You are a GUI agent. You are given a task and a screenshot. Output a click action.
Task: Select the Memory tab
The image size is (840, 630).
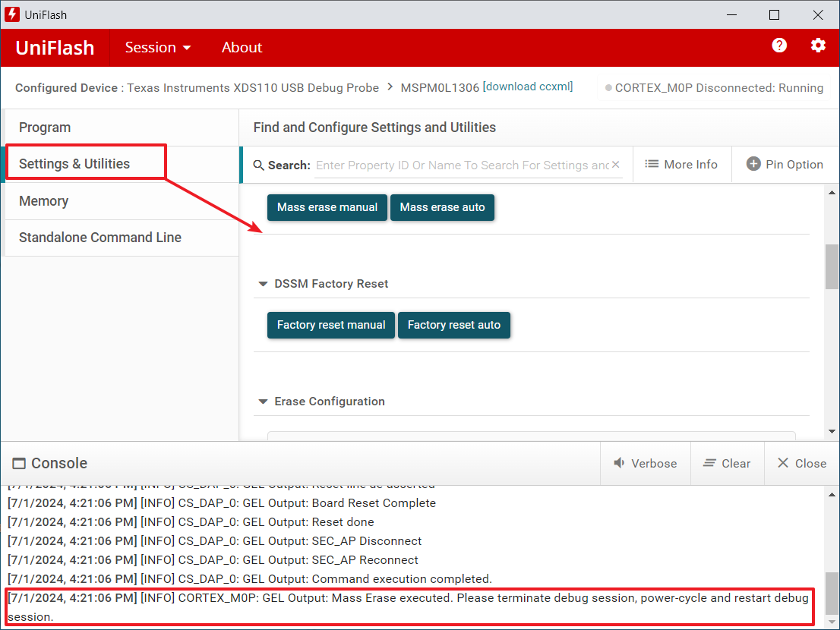[43, 201]
